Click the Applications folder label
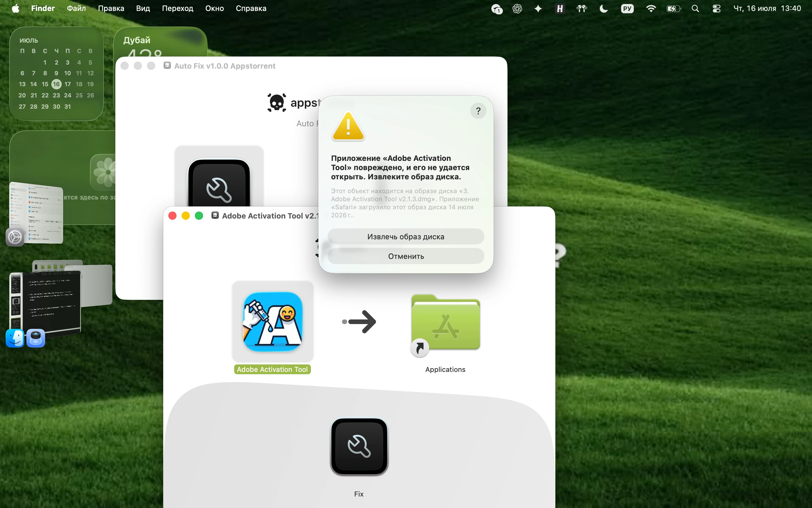This screenshot has height=508, width=812. tap(445, 369)
